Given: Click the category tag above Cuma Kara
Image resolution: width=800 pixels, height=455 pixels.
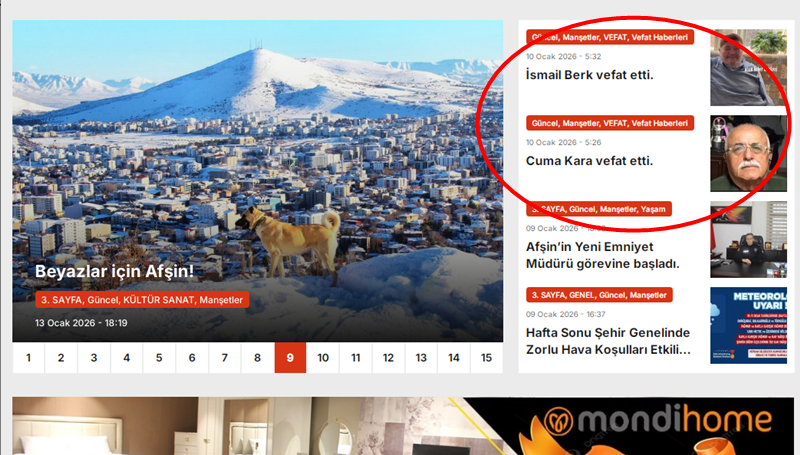Looking at the screenshot, I should tap(610, 123).
